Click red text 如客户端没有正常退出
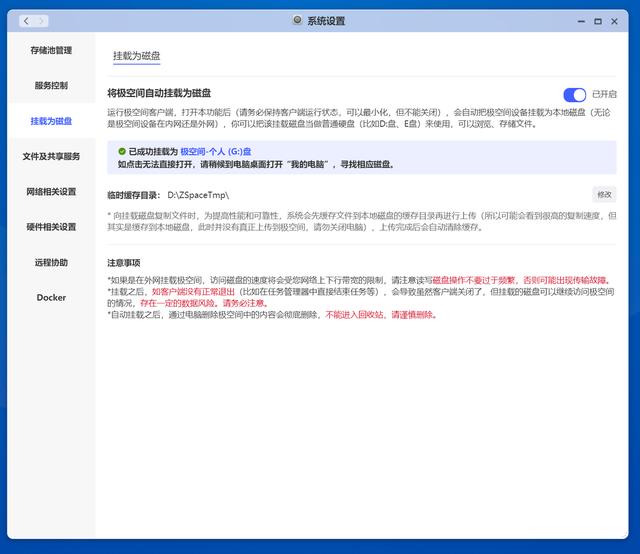Viewport: 640px width, 554px height. 193,292
